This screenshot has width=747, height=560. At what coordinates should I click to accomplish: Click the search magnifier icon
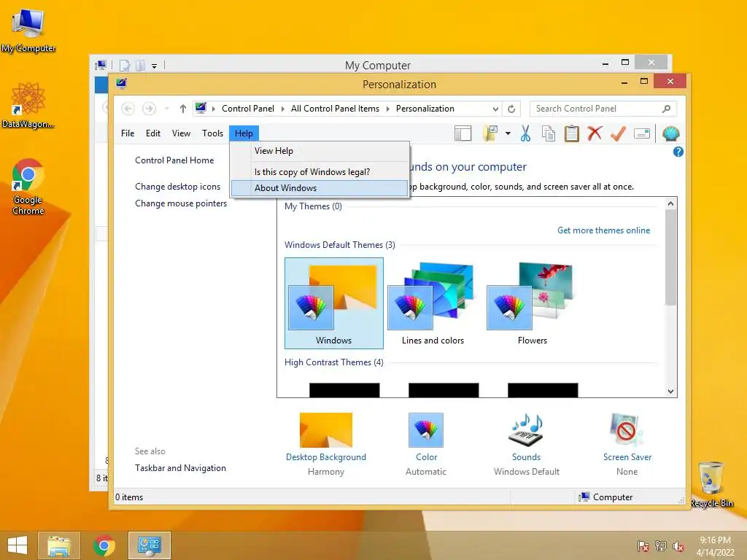click(667, 109)
